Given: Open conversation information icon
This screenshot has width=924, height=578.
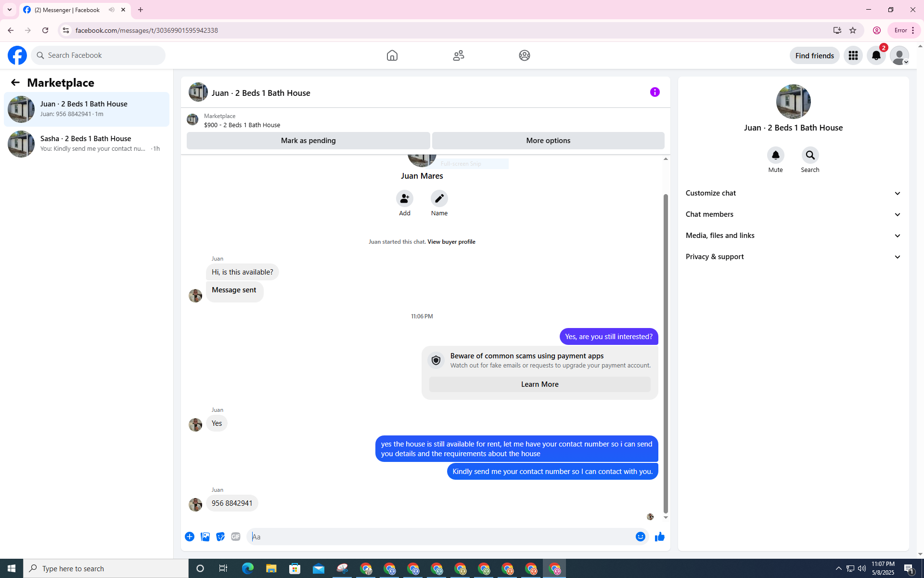Looking at the screenshot, I should tap(655, 92).
